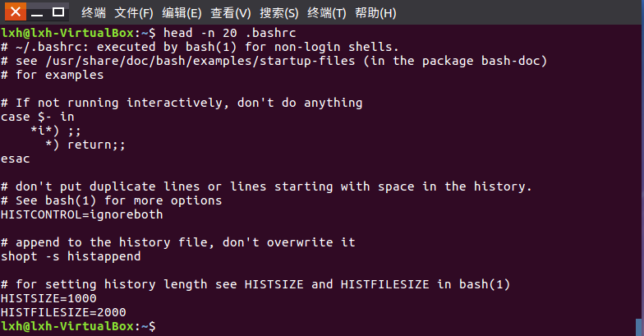Screen dimensions: 644x336
Task: Click the HISTSIZE=1000 line
Action: coord(48,298)
